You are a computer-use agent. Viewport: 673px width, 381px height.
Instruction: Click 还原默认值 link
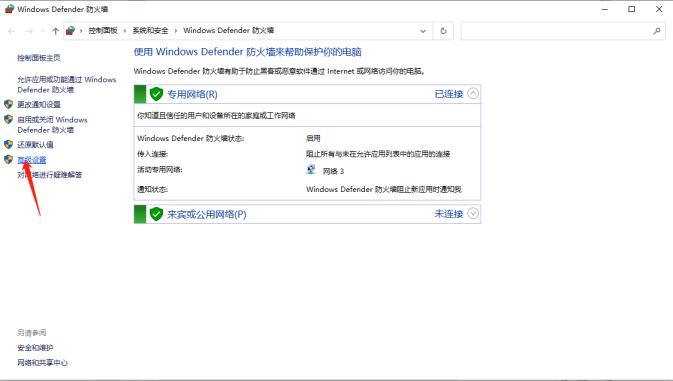35,145
